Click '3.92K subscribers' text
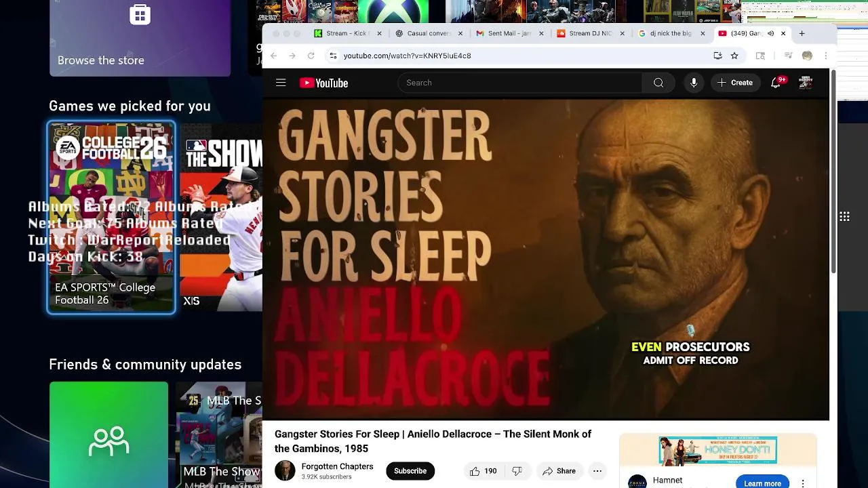The width and height of the screenshot is (868, 488). [x=326, y=477]
